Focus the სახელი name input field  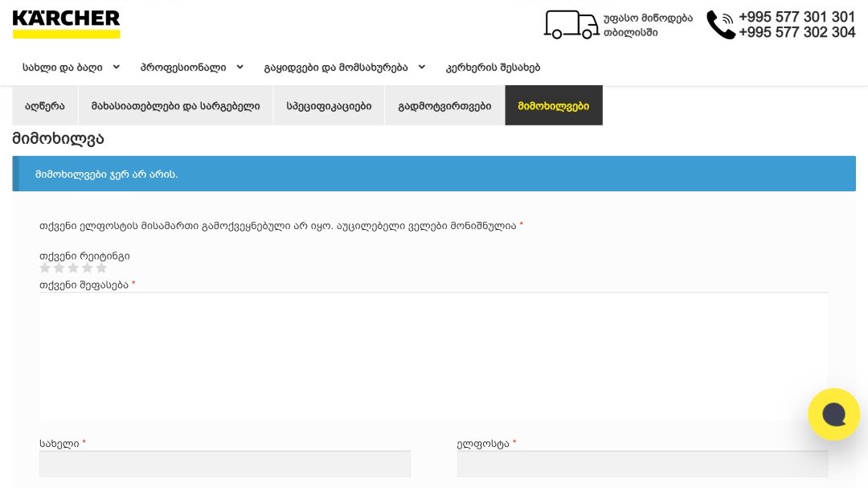pos(225,464)
